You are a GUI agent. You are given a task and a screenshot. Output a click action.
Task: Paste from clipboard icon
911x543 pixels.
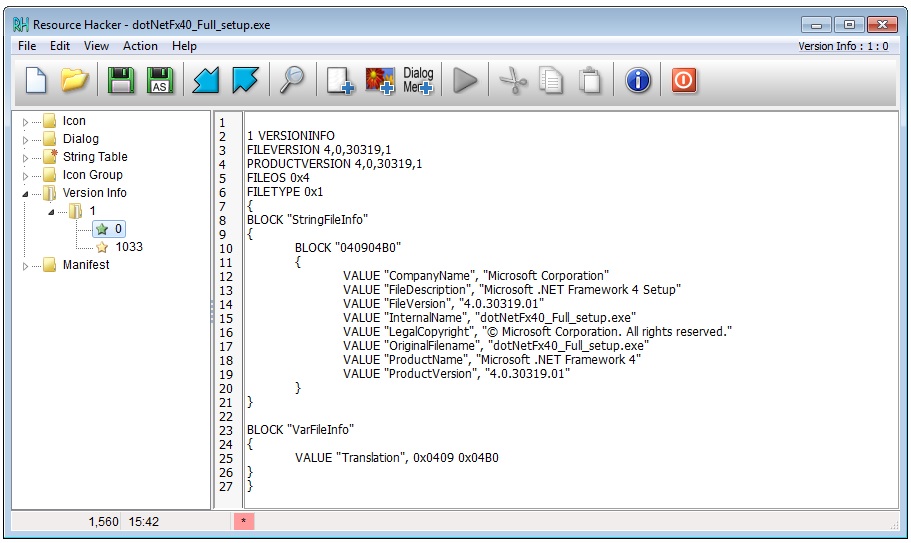[x=590, y=80]
